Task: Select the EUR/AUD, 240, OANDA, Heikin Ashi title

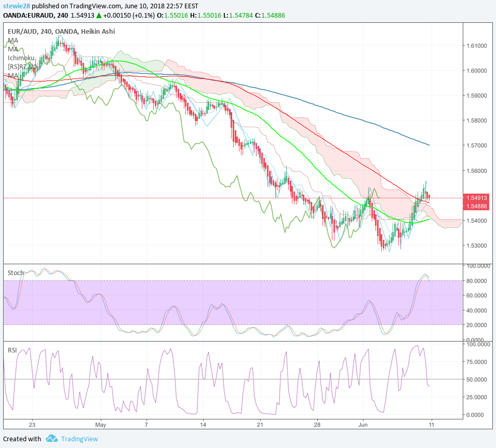Action: click(x=61, y=31)
